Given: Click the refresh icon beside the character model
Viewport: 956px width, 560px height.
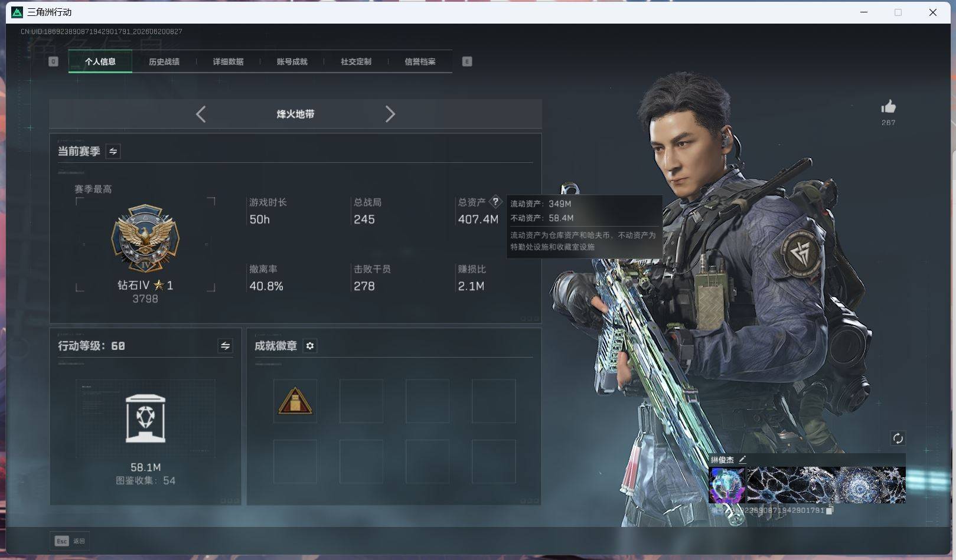Looking at the screenshot, I should [898, 438].
